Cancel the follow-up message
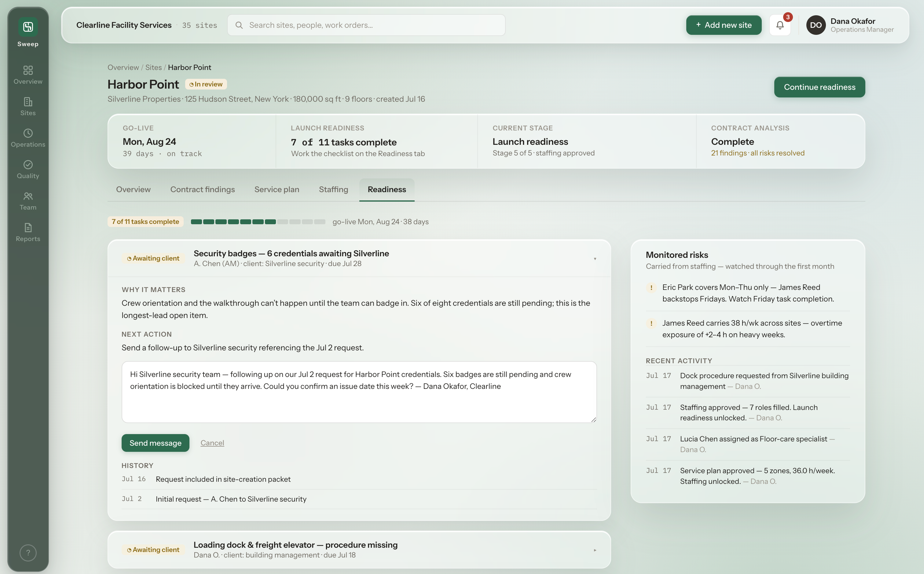The image size is (924, 574). click(x=212, y=443)
